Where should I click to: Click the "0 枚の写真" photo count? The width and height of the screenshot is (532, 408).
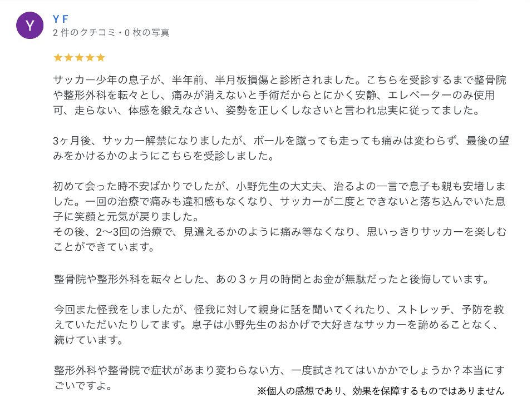click(147, 33)
